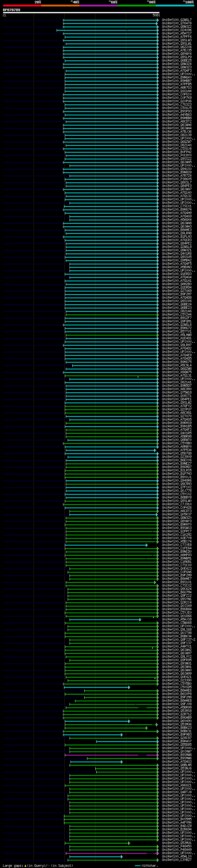Click the purple ~60% identity legend segment
The image size is (197, 868).
(x=99, y=6)
